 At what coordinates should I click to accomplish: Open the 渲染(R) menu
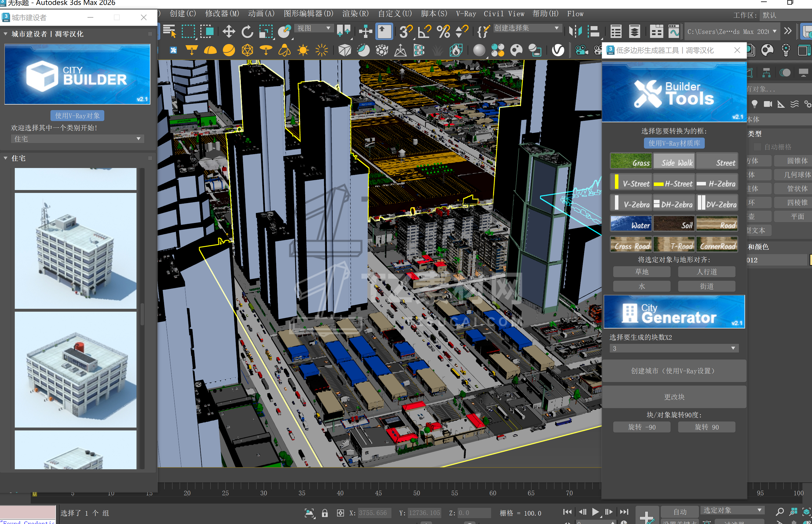[355, 14]
